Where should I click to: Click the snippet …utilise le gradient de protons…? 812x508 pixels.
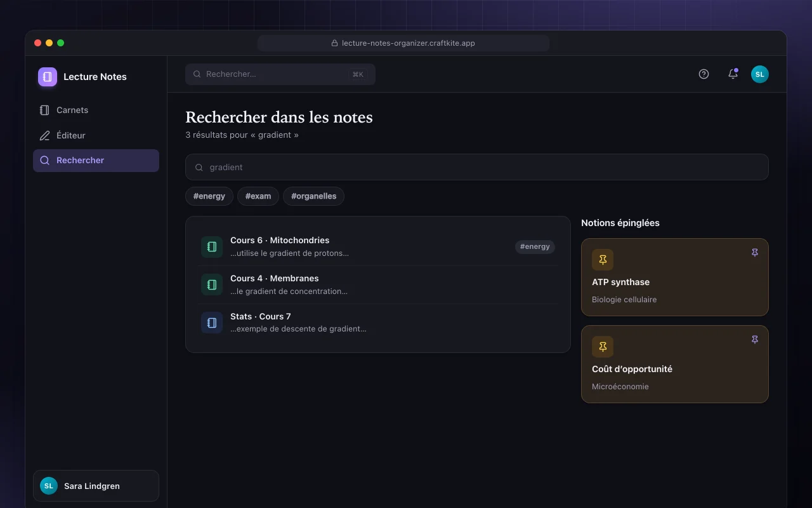click(289, 253)
